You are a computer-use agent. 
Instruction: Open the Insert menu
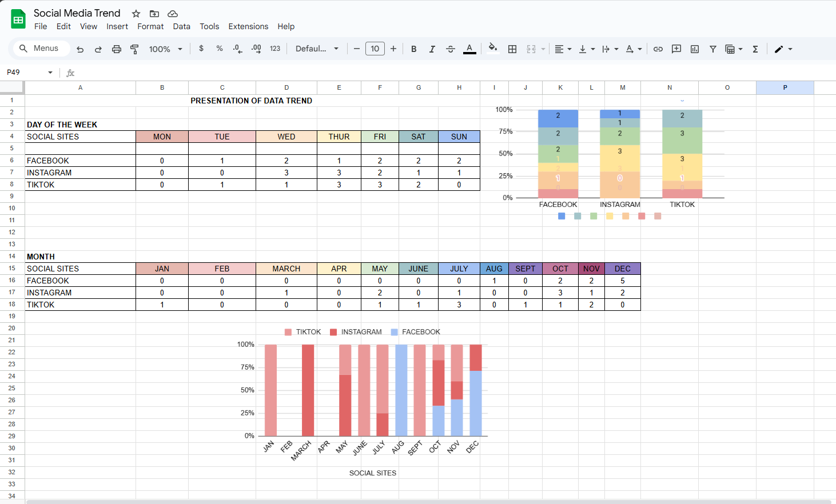click(x=117, y=26)
